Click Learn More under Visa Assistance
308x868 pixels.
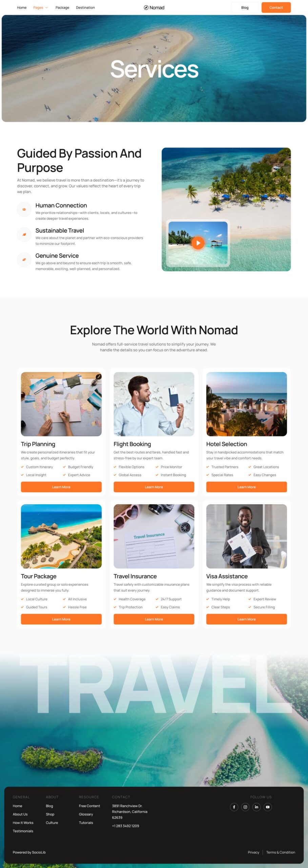[247, 619]
